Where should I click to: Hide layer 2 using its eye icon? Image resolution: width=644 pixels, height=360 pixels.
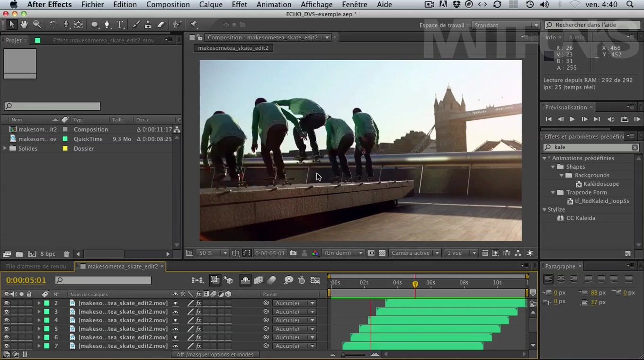7,303
